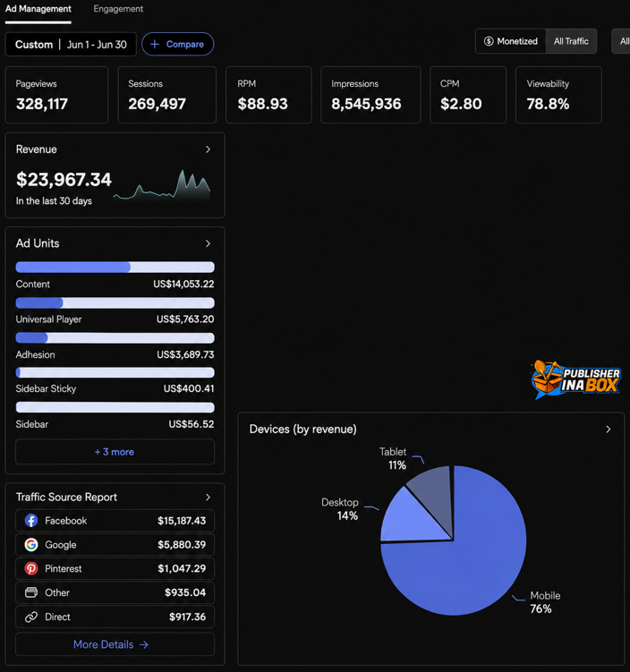Open the Viewability 78.8% card
Viewport: 630px width, 672px height.
tap(559, 95)
